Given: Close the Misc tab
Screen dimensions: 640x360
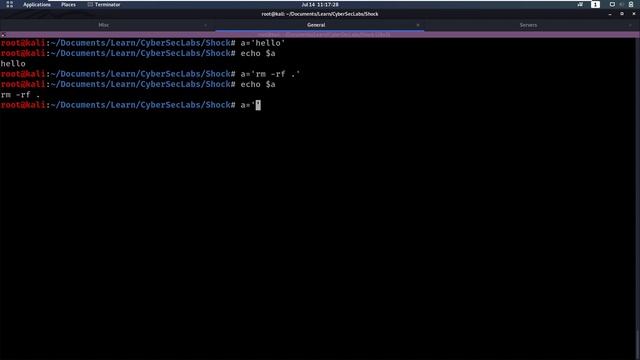Looking at the screenshot, I should click(x=205, y=25).
